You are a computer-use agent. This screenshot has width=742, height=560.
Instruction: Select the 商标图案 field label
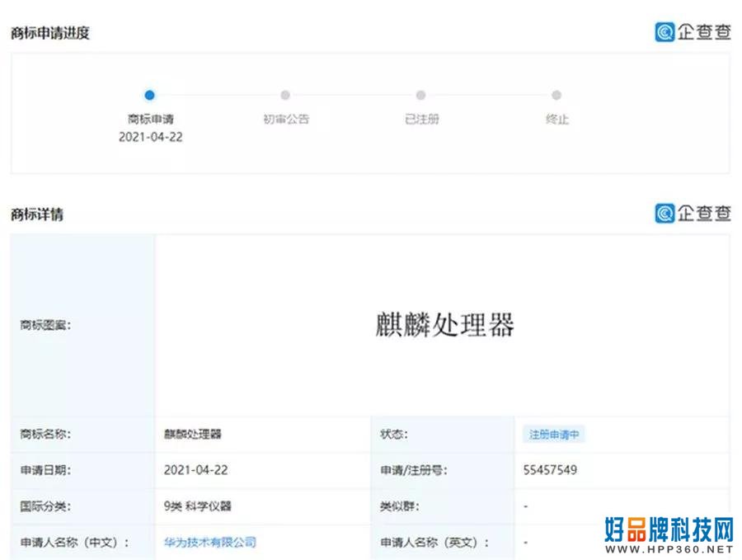coord(45,325)
